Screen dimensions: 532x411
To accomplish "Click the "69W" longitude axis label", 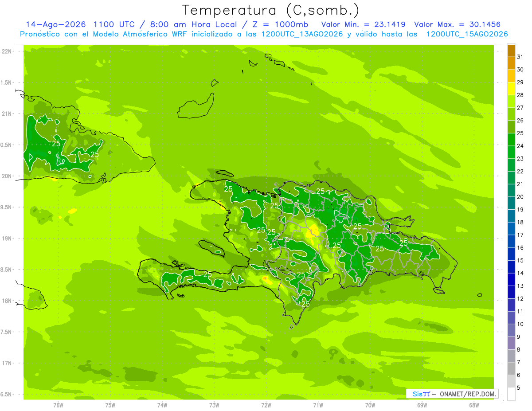I will point(422,405).
